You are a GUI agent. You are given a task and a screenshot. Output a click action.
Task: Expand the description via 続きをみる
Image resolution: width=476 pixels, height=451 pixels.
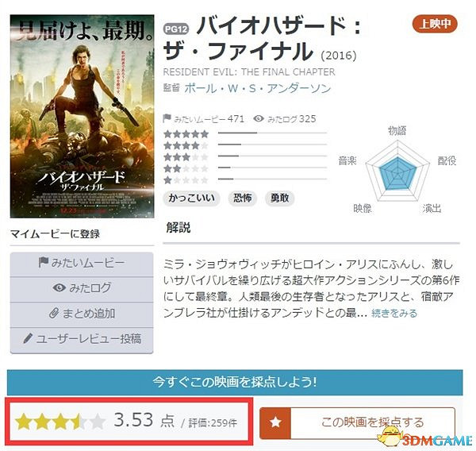click(x=394, y=313)
